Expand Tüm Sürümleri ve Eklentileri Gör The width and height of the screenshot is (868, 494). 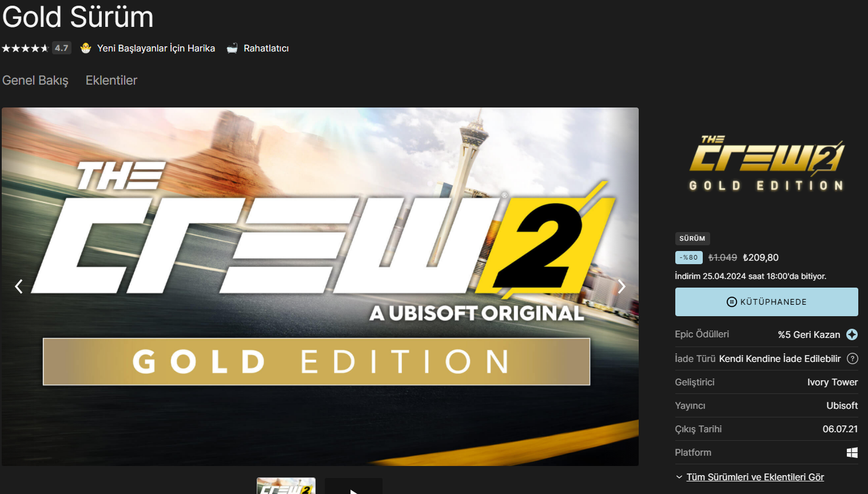(x=755, y=477)
